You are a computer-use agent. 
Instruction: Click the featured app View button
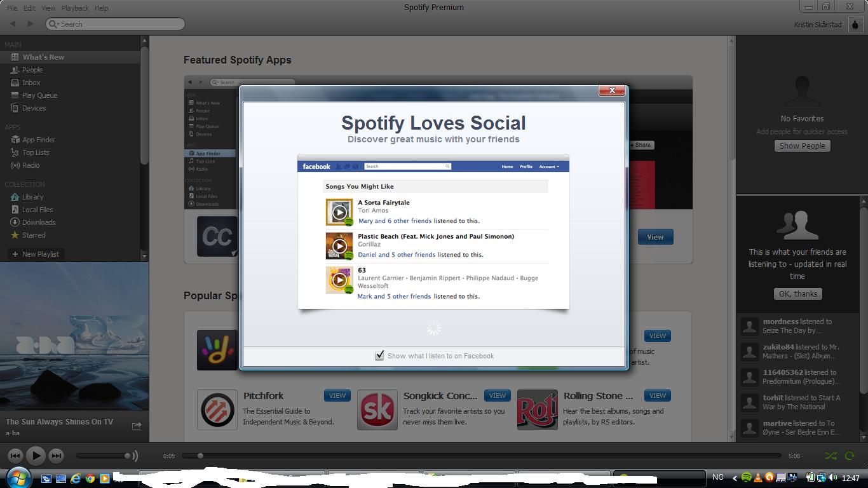655,237
